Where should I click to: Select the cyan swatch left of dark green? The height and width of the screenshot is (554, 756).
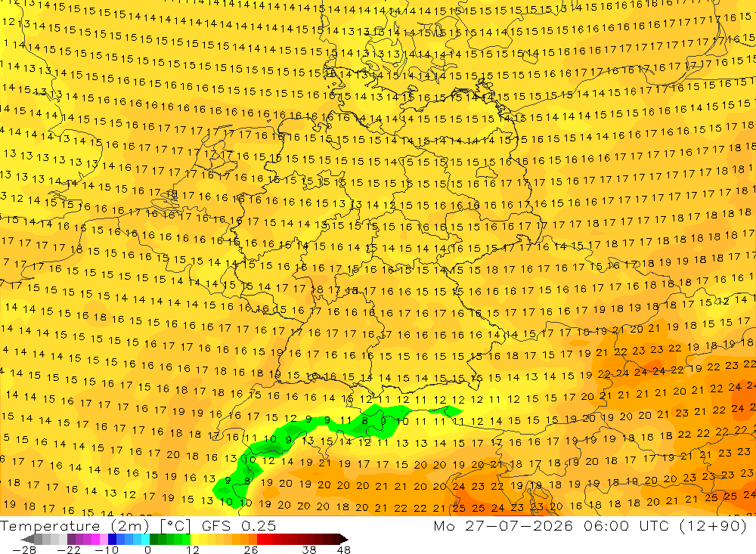point(145,539)
